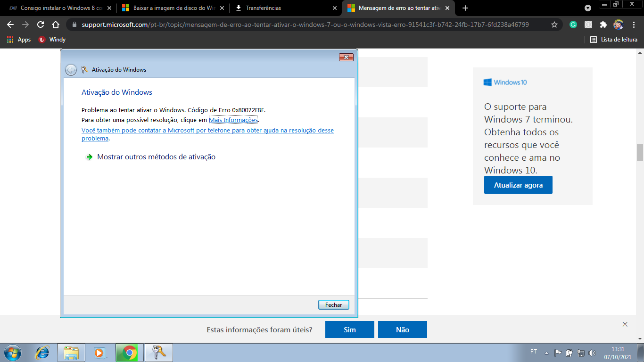Close the Transferências tab
Viewport: 644px width, 362px height.
click(335, 8)
